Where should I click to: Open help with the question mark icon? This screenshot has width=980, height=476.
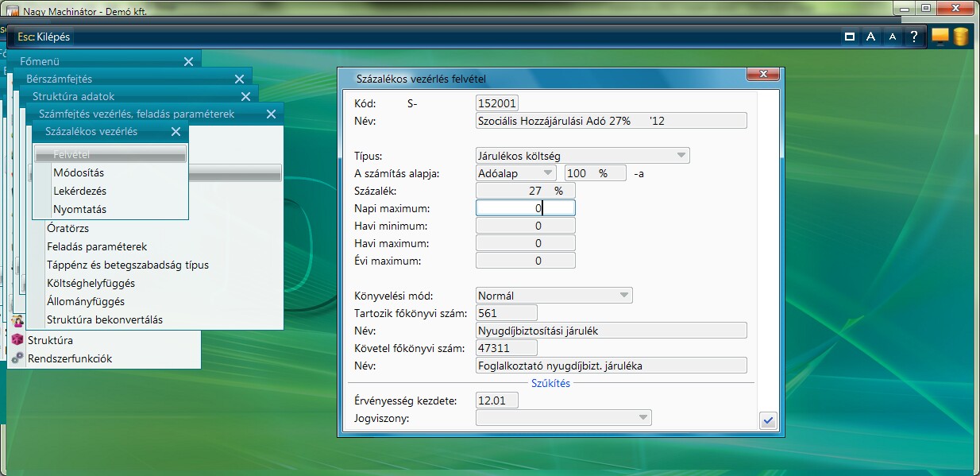pyautogui.click(x=914, y=37)
